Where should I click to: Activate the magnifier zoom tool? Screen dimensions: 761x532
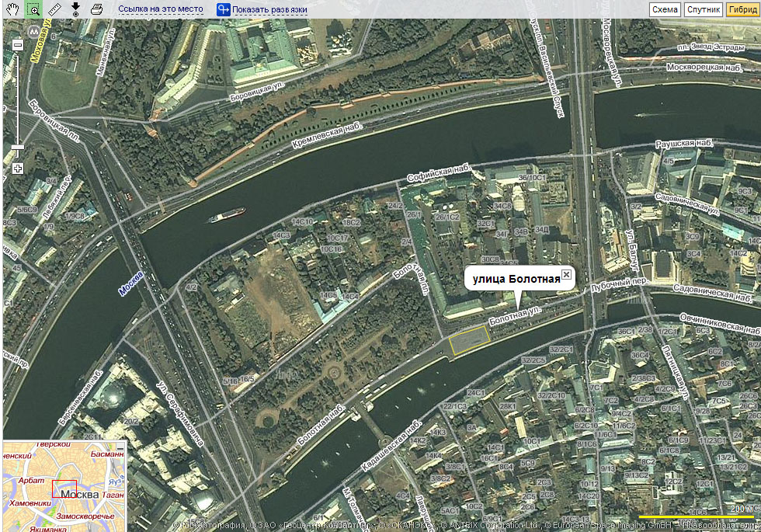pyautogui.click(x=33, y=9)
